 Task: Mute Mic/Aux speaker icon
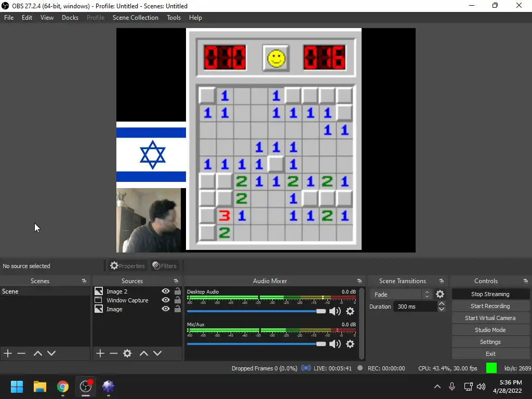[x=335, y=344]
